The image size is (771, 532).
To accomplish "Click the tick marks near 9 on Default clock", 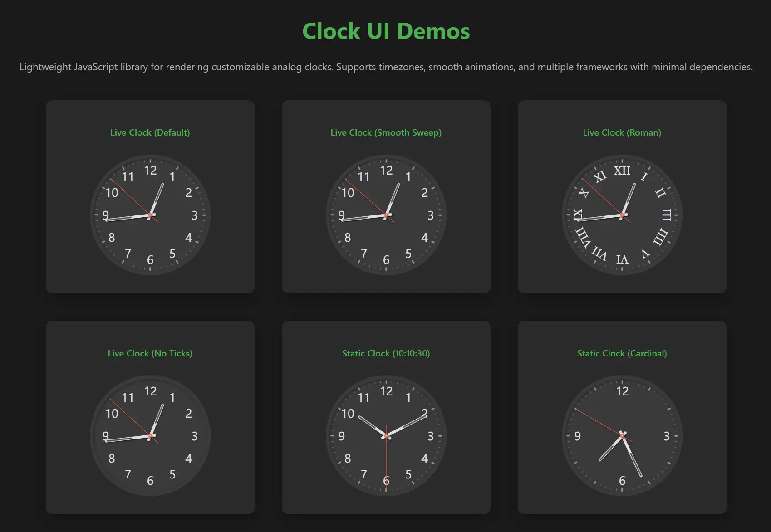I will [96, 215].
